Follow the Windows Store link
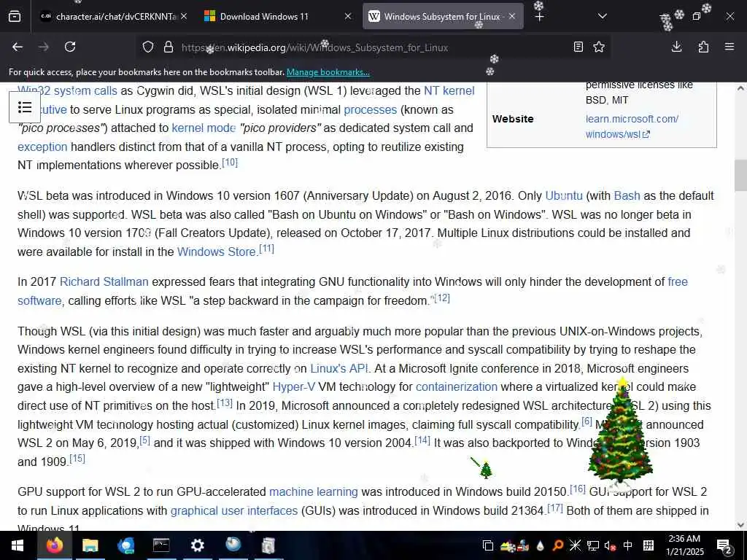The height and width of the screenshot is (560, 747). coord(216,252)
